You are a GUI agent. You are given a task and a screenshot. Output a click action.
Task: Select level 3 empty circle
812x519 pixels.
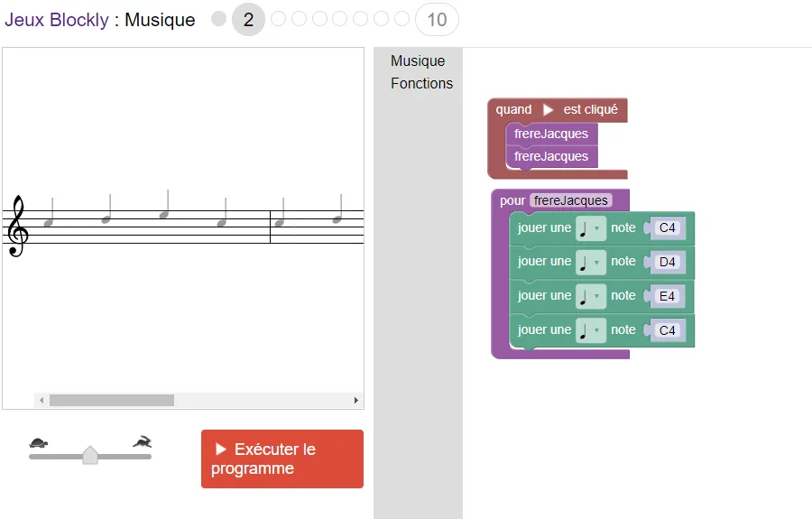tap(278, 19)
